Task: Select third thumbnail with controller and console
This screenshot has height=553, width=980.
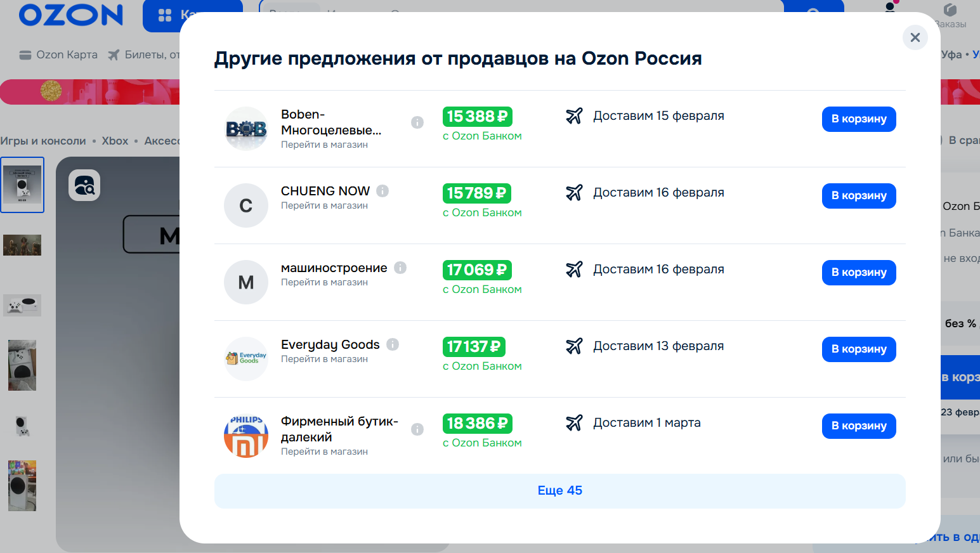Action: click(22, 305)
